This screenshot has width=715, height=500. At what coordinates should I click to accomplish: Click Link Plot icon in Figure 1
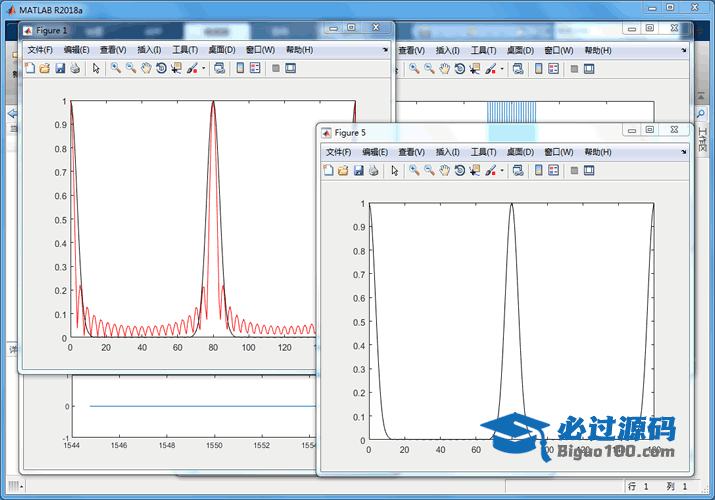[x=219, y=68]
